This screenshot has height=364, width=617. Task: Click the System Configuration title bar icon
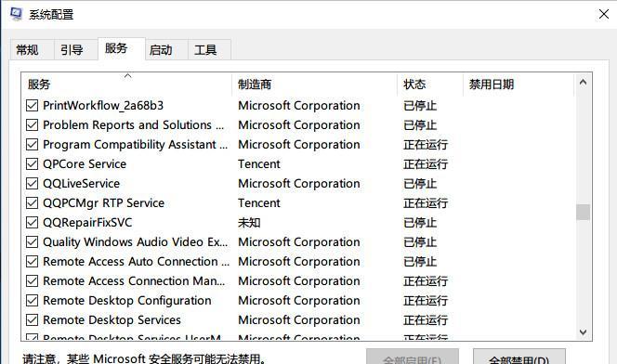(x=16, y=14)
